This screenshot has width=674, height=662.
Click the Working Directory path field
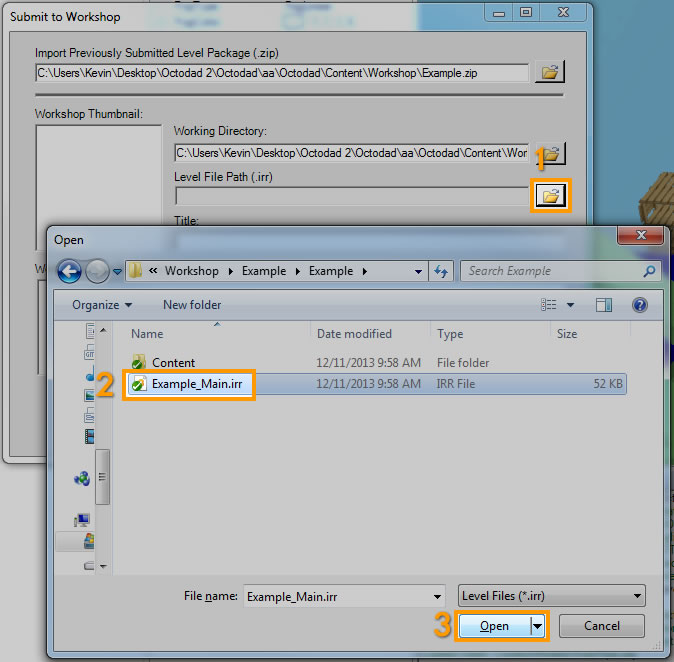click(352, 153)
